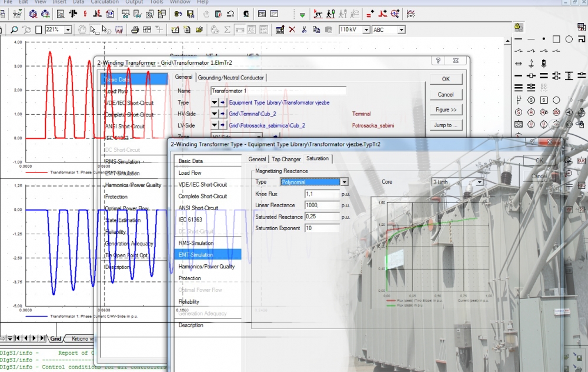Select the boxed S element in palette
The width and height of the screenshot is (588, 372).
pyautogui.click(x=544, y=100)
